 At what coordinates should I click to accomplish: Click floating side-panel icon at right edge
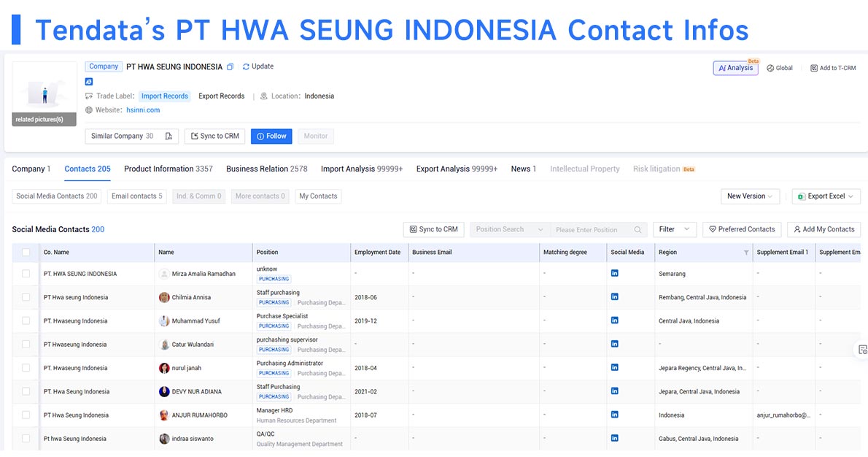coord(862,350)
